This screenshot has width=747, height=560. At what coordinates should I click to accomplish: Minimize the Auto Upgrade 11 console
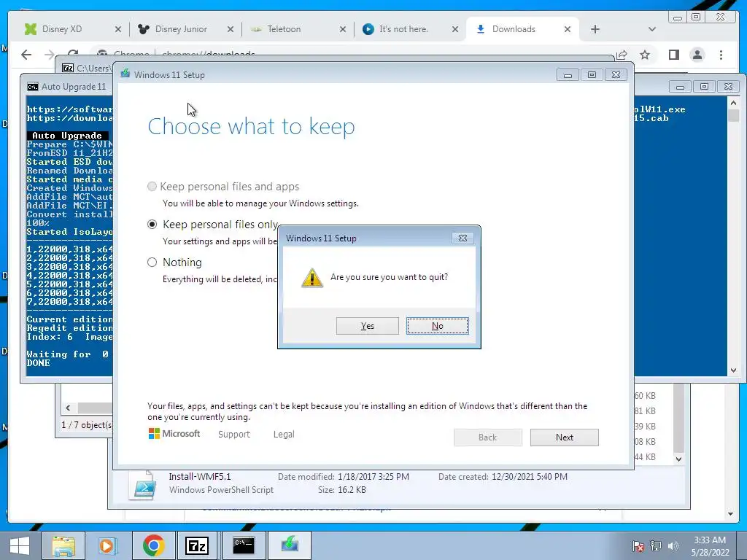pyautogui.click(x=681, y=87)
